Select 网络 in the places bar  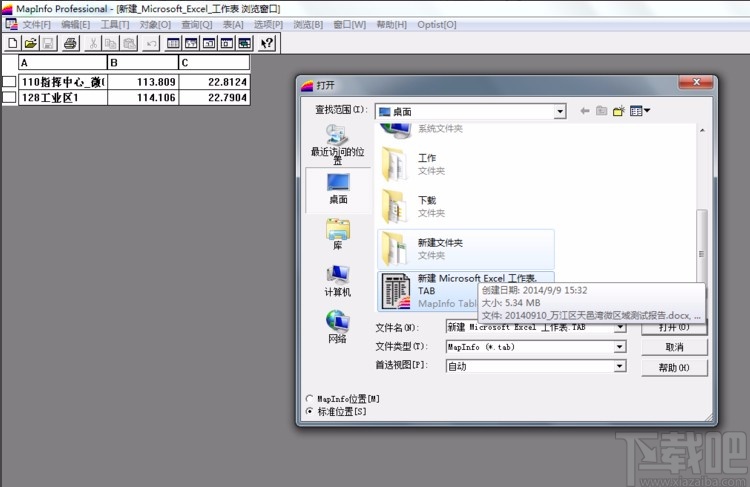pos(338,327)
